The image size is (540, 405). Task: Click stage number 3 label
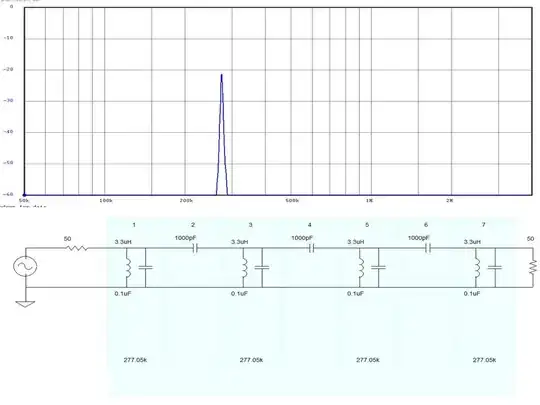(250, 225)
